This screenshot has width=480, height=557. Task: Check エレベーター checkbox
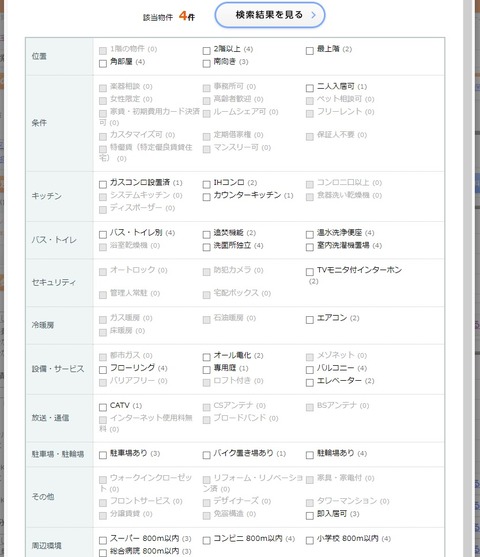tap(309, 383)
